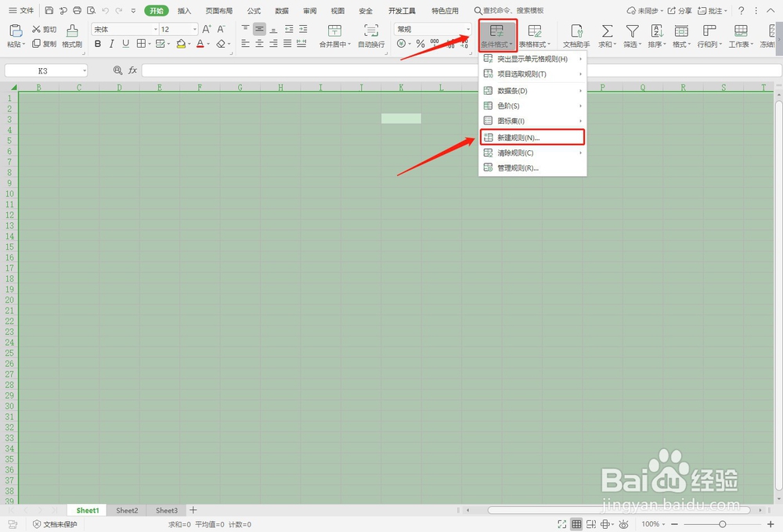Click the Print icon
Image resolution: width=783 pixels, height=532 pixels.
pyautogui.click(x=77, y=10)
